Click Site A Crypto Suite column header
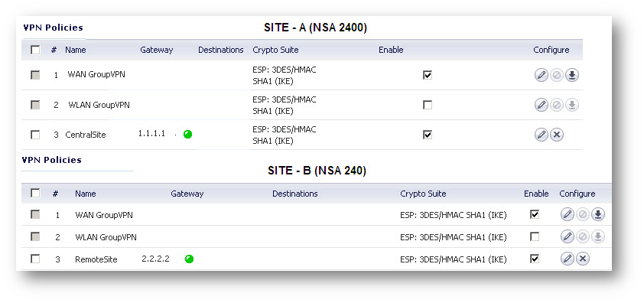The image size is (644, 303). point(275,50)
